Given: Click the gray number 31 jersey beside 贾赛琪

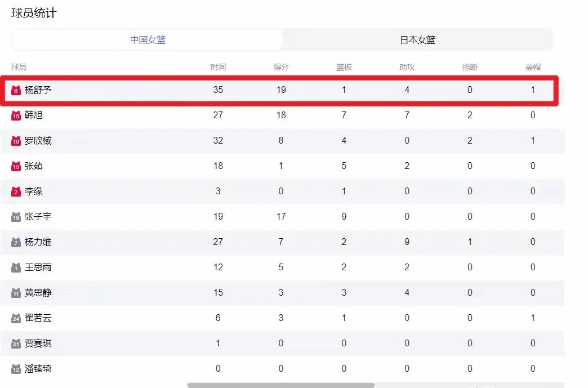Looking at the screenshot, I should (x=16, y=344).
